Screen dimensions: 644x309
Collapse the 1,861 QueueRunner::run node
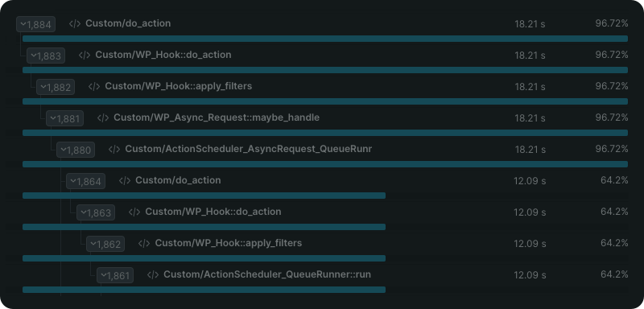(x=115, y=275)
